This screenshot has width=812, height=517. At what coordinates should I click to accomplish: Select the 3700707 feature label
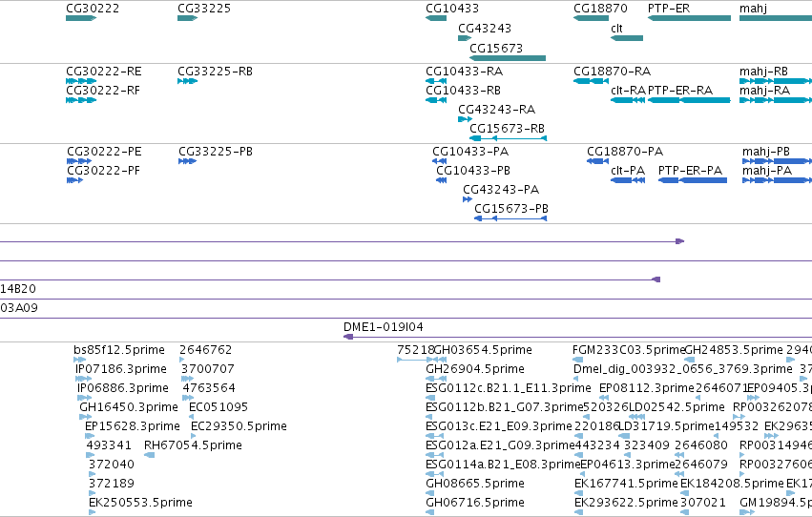coord(208,369)
